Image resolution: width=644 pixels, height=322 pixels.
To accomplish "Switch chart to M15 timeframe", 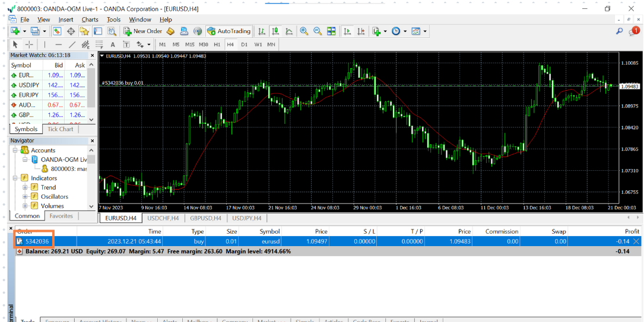I will coord(190,44).
